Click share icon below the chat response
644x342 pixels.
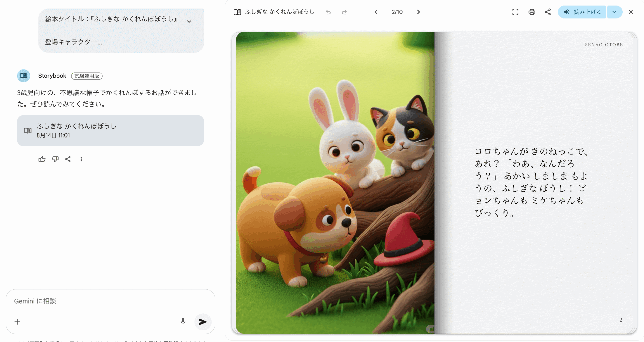click(x=68, y=159)
